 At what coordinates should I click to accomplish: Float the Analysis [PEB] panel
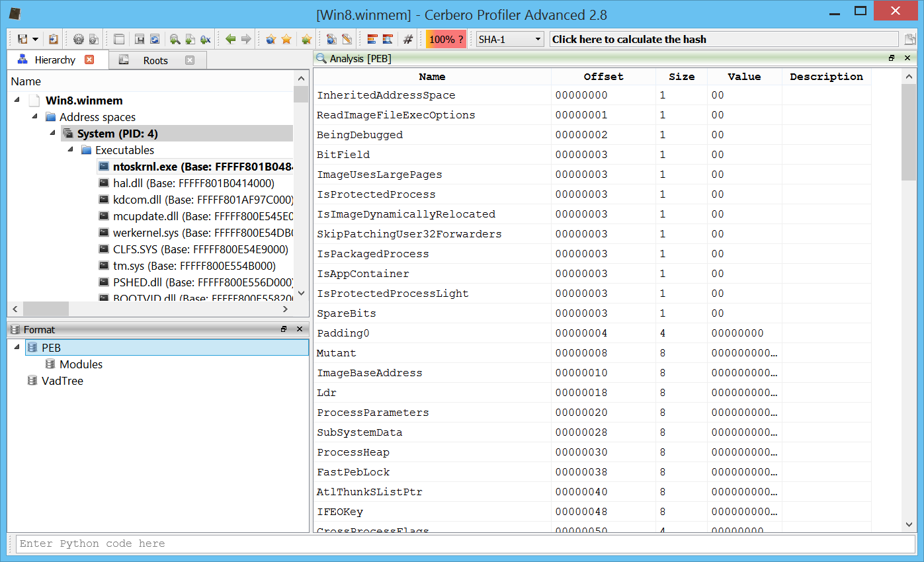click(x=892, y=58)
